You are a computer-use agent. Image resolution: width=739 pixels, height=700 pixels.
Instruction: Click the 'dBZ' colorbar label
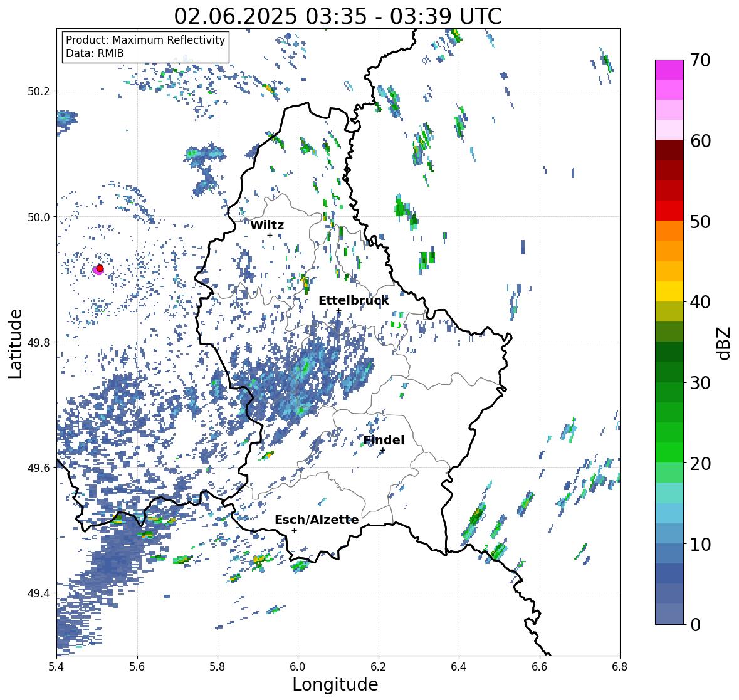(725, 343)
